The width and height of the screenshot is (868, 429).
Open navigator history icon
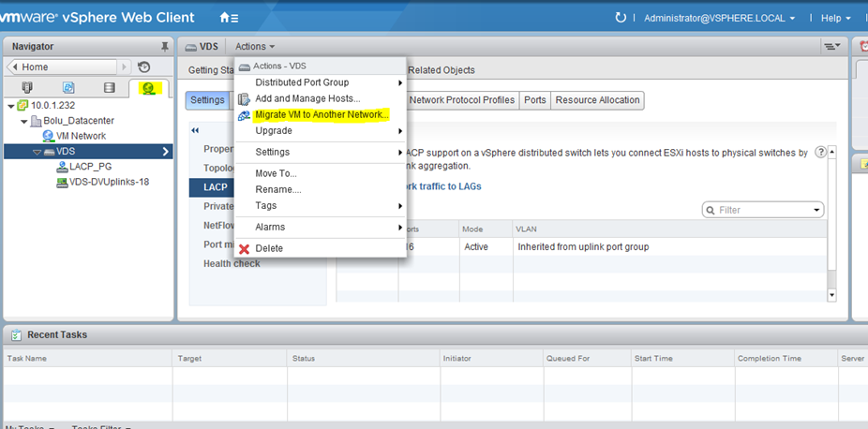pos(144,67)
